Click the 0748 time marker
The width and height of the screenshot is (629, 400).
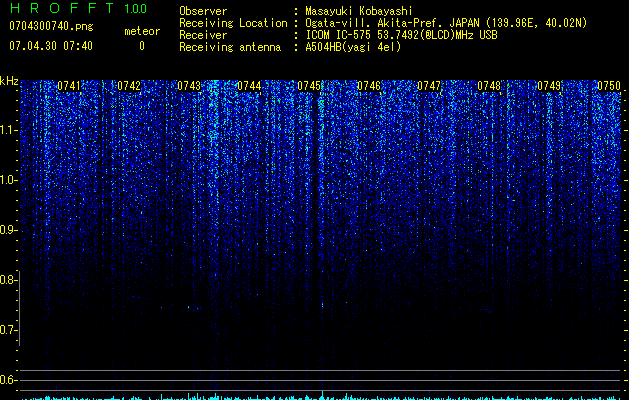click(x=489, y=86)
